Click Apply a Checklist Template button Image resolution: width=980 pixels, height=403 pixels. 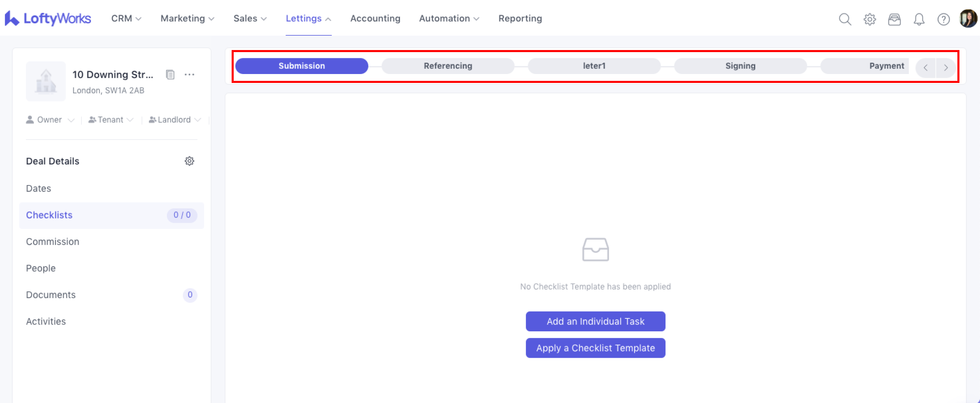click(x=596, y=348)
